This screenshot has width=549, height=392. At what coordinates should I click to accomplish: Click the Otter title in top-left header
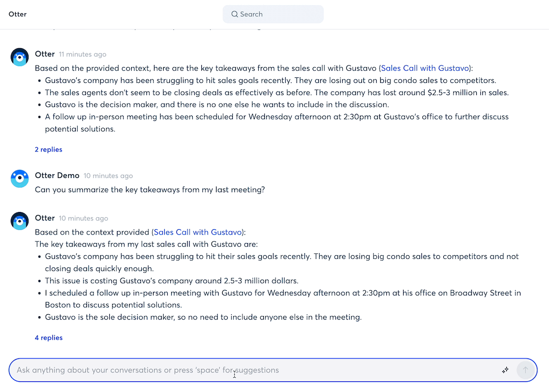coord(18,14)
